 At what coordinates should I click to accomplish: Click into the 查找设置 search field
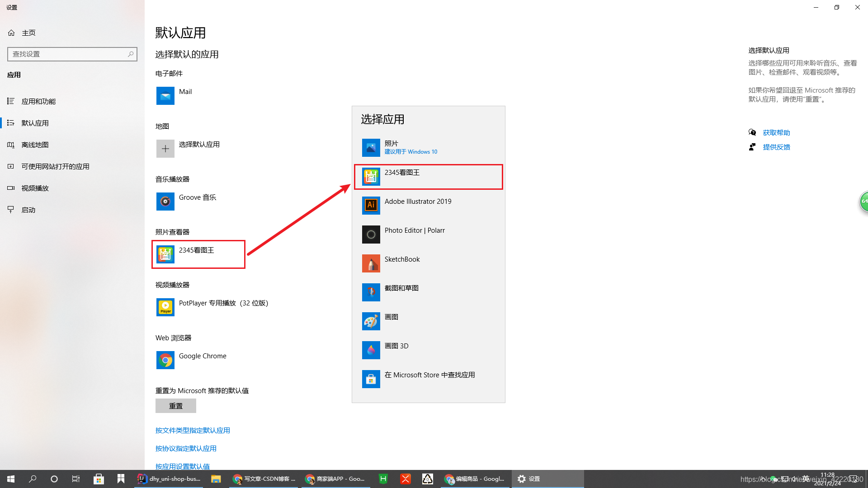[72, 54]
